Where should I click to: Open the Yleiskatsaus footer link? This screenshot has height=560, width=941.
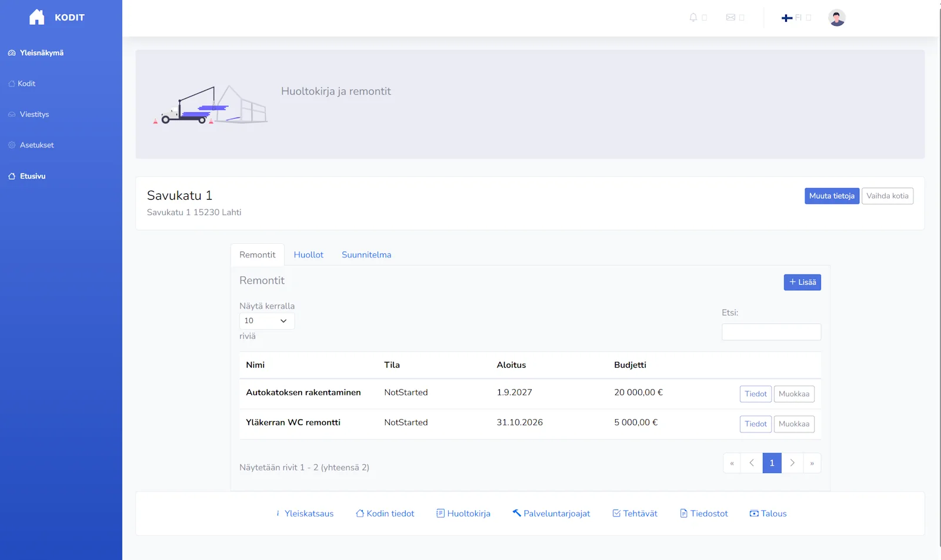pos(304,514)
